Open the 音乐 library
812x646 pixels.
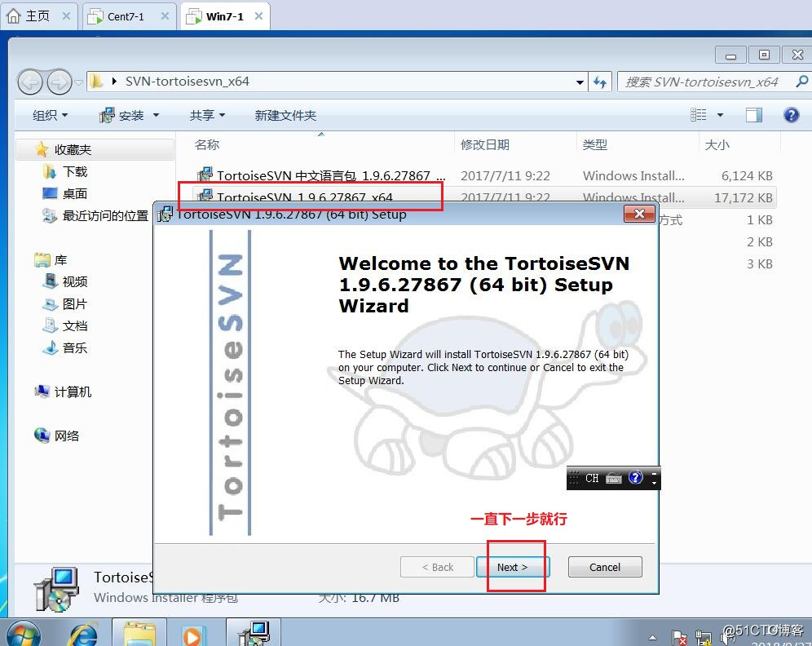(x=65, y=347)
